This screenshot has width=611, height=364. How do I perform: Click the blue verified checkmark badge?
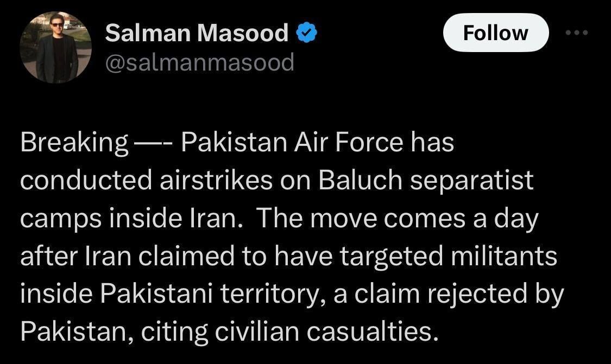306,34
